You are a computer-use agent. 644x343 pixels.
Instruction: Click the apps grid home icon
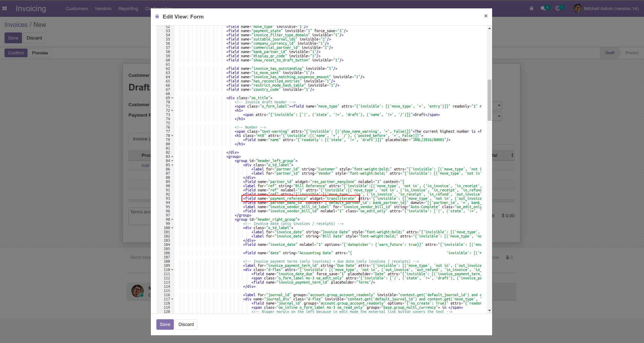tap(5, 8)
